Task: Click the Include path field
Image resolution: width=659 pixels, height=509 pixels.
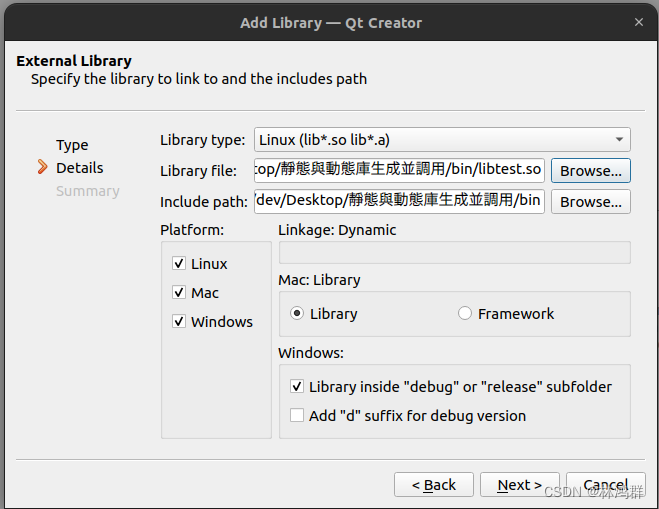Action: coord(399,201)
